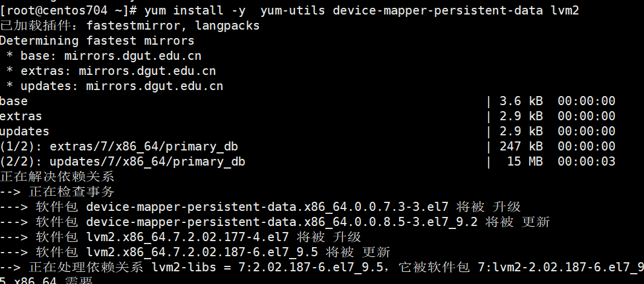644x284 pixels.
Task: Click the root@centos704 shell prompt
Action: pos(68,10)
